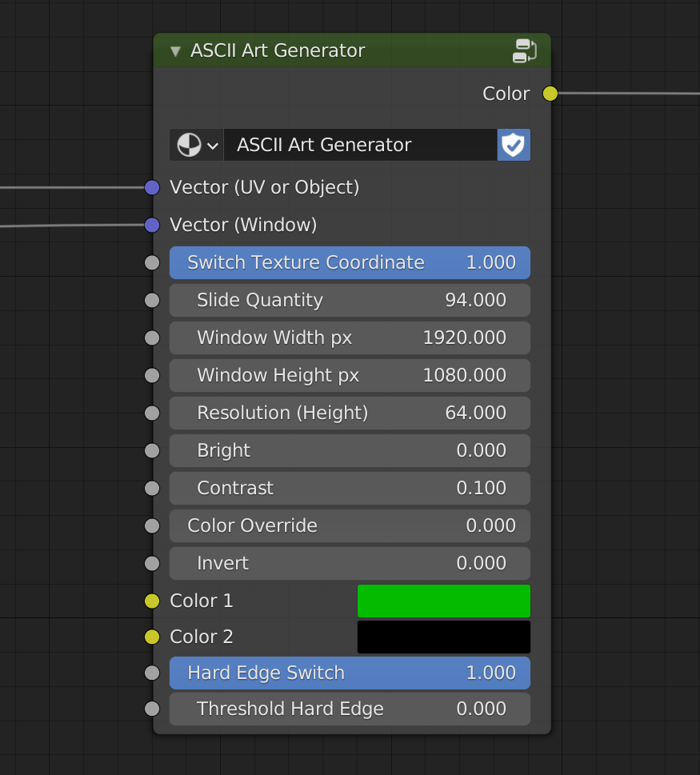Open the green Color 1 swatch

[443, 601]
